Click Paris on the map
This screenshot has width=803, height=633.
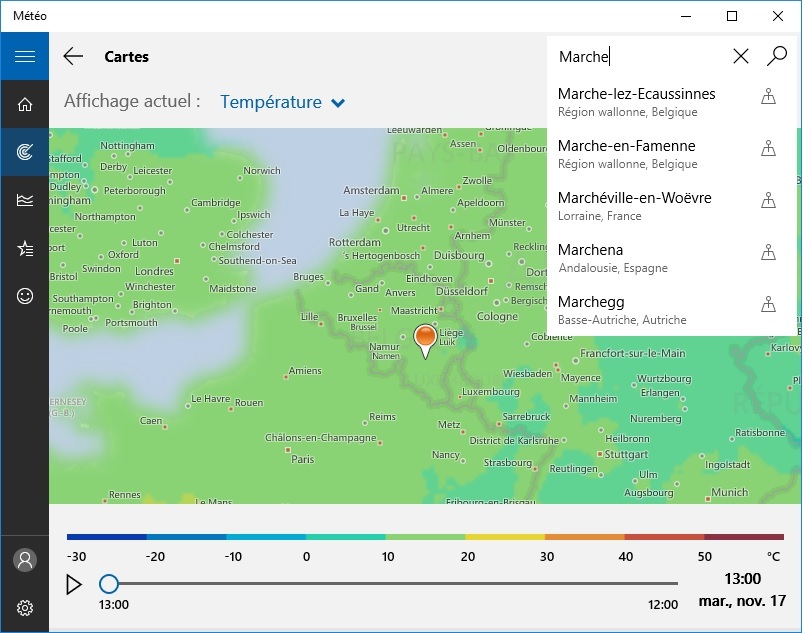coord(302,459)
